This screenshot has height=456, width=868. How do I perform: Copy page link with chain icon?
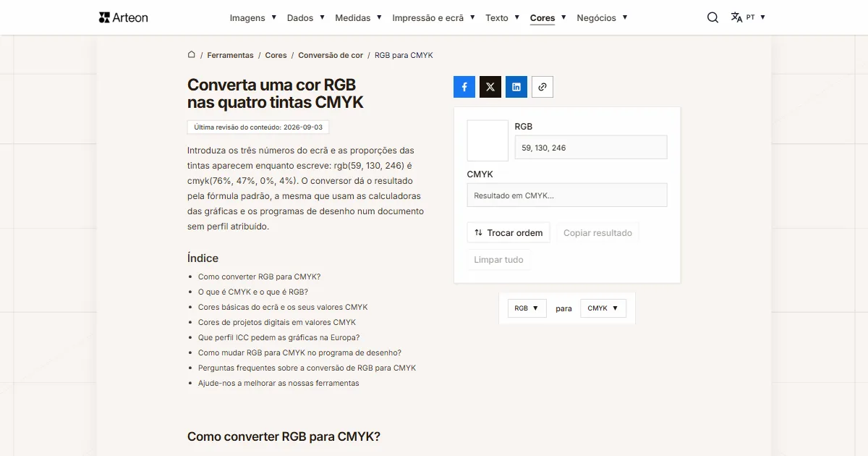point(542,87)
